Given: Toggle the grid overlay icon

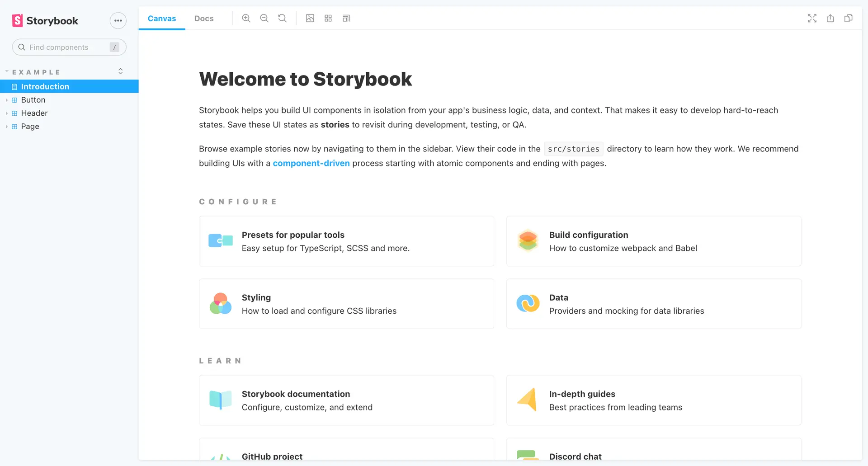Looking at the screenshot, I should (x=328, y=18).
